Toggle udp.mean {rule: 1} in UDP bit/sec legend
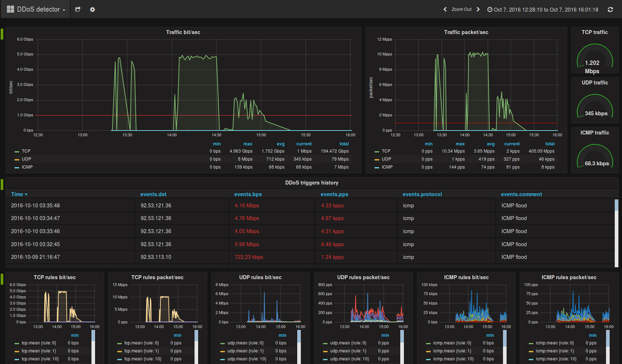The height and width of the screenshot is (364, 622). coord(245,351)
